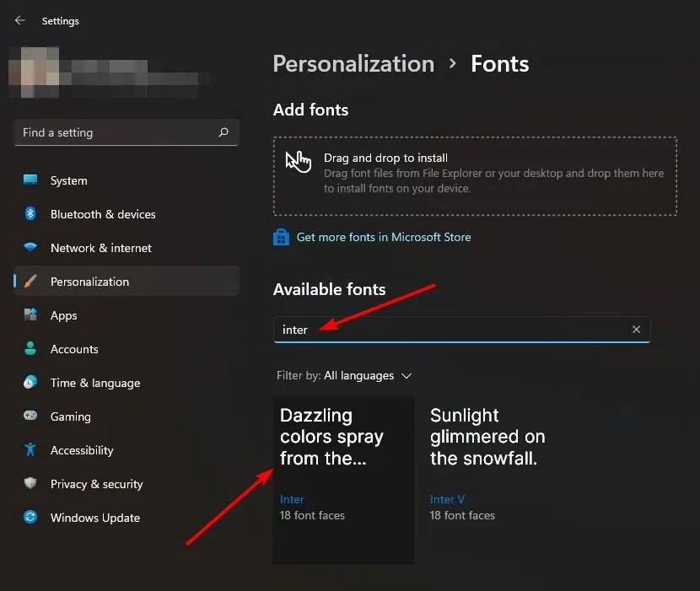Open the Apps icon in the sidebar
700x591 pixels.
pos(30,314)
